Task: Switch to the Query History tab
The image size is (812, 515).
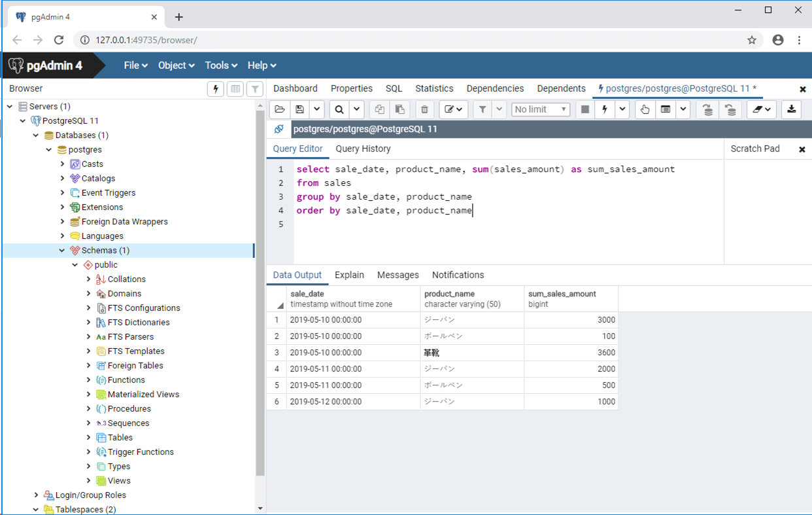Action: pyautogui.click(x=363, y=149)
